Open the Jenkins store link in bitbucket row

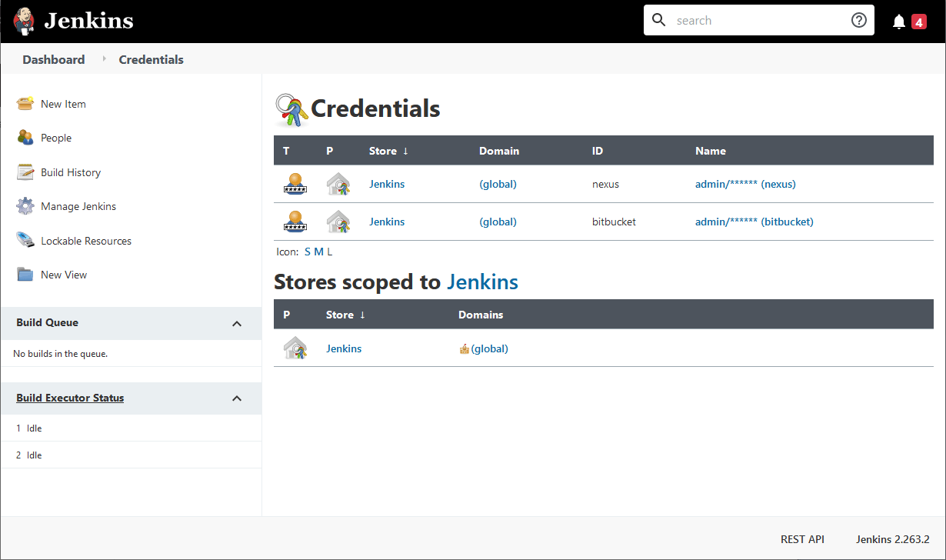click(387, 222)
